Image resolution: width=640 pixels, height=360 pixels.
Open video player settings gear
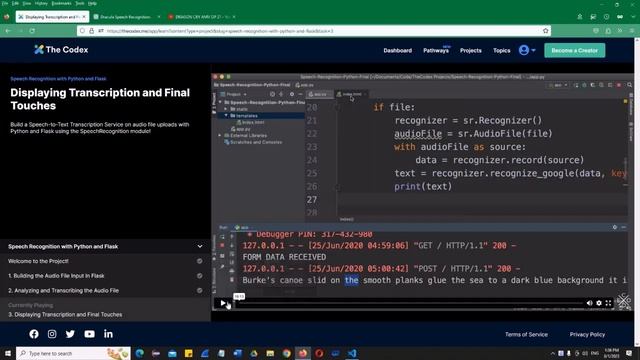[599, 303]
